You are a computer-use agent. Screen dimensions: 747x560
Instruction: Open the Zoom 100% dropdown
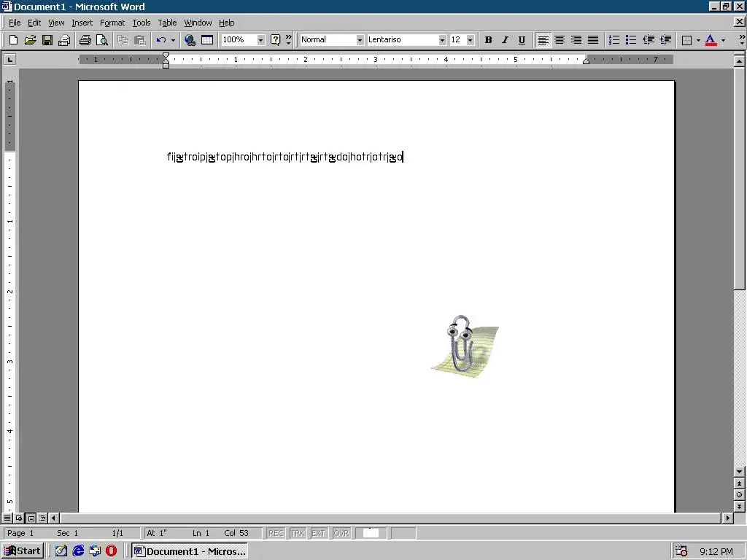tap(260, 40)
